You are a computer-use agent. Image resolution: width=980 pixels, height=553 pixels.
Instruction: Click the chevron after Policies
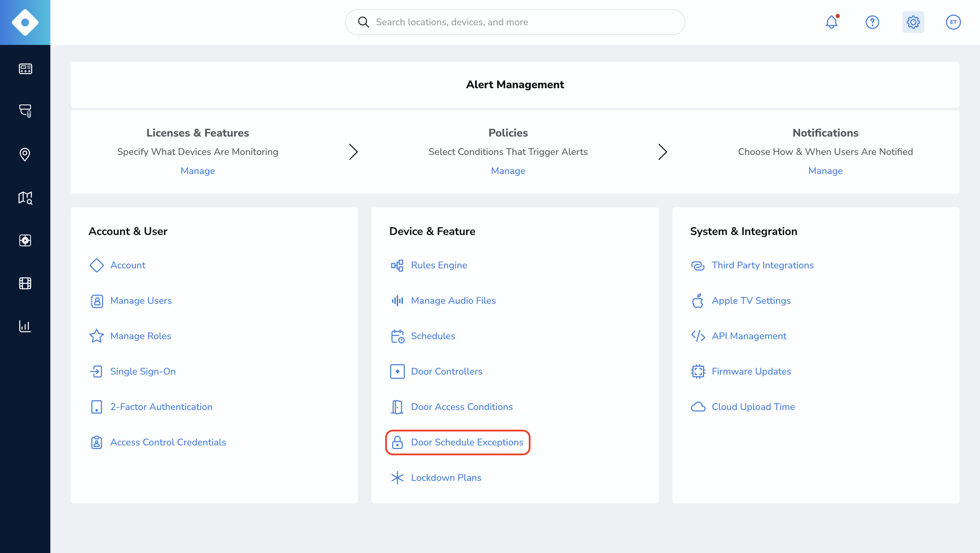click(662, 152)
